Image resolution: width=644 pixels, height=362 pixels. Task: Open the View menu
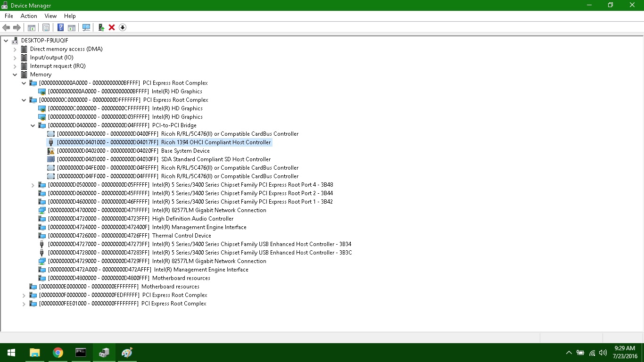(x=50, y=16)
